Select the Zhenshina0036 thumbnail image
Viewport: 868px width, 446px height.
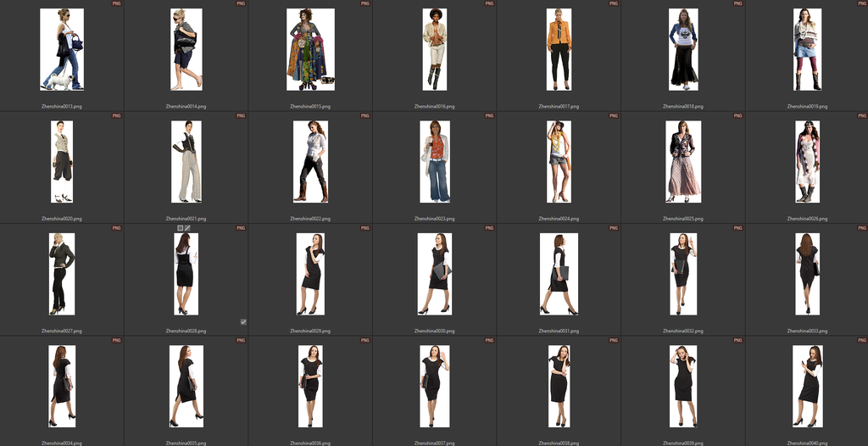pyautogui.click(x=310, y=385)
